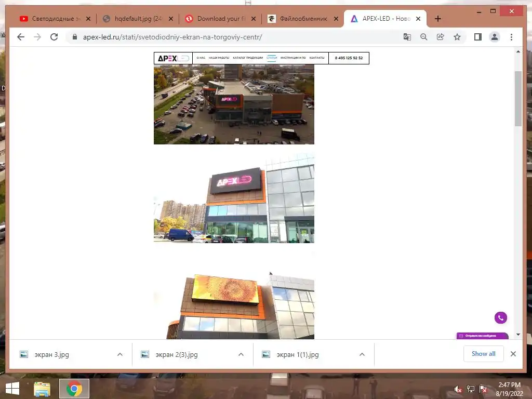Viewport: 532px width, 399px height.
Task: Close the Файлообменник tab
Action: pyautogui.click(x=336, y=19)
